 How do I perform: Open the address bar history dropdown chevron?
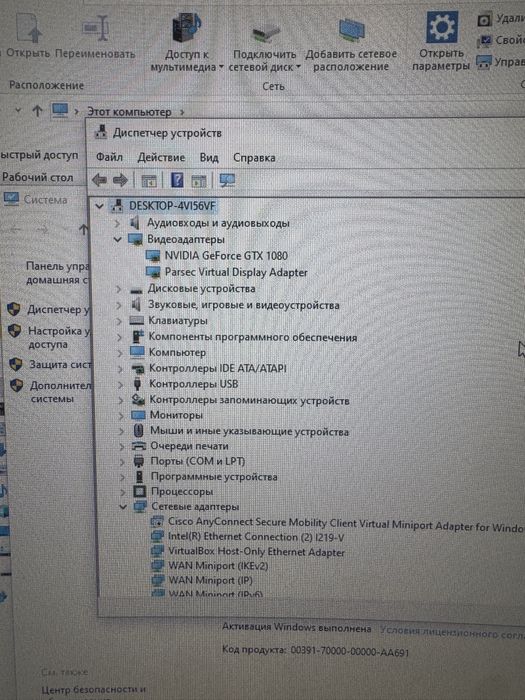[18, 110]
